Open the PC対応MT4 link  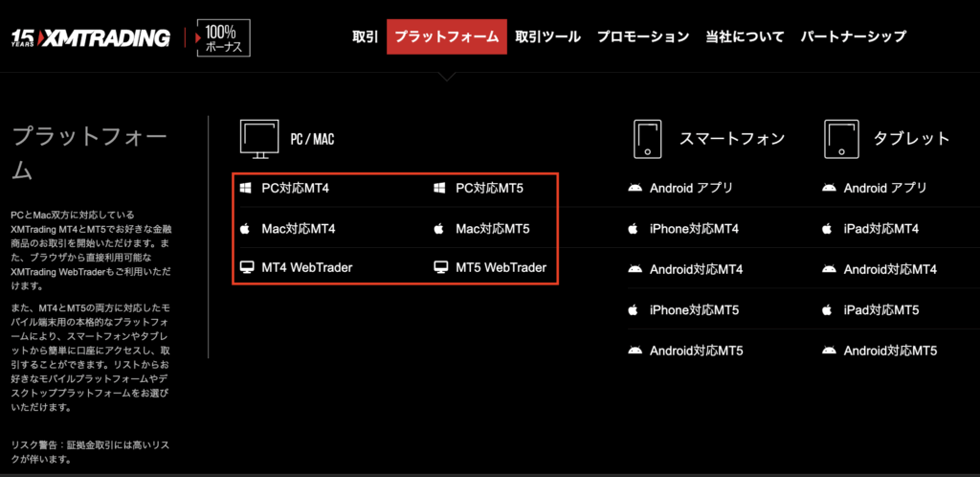[295, 188]
